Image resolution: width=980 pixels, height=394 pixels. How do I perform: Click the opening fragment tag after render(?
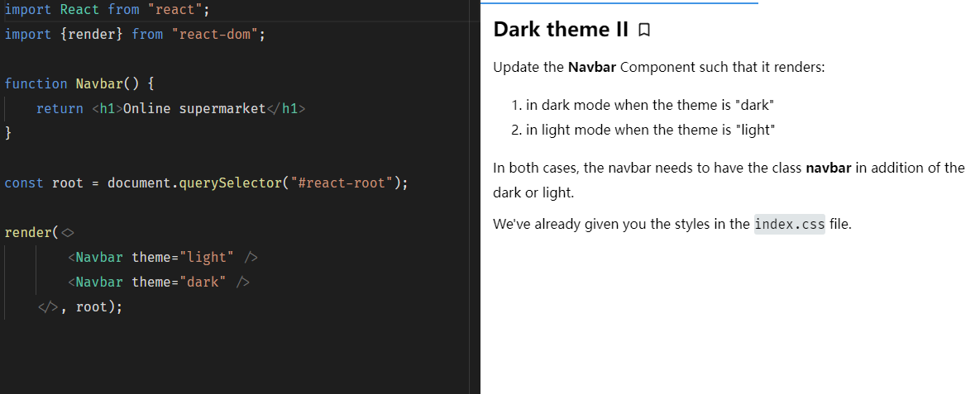tap(69, 233)
